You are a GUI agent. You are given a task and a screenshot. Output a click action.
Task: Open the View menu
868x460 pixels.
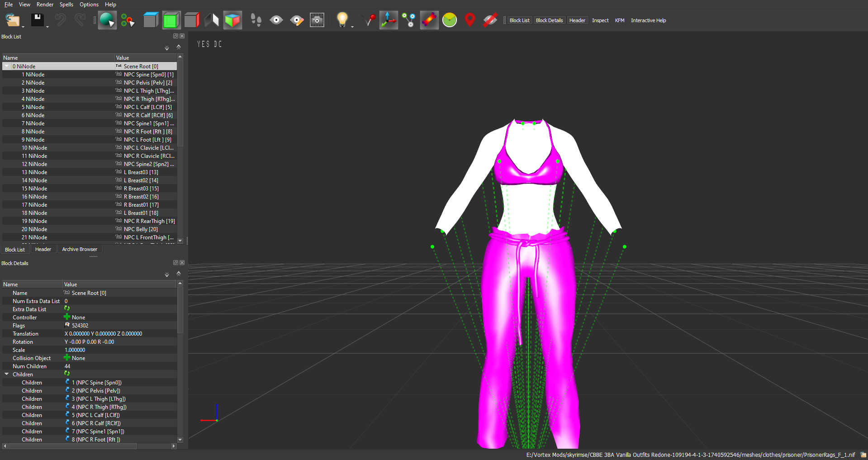tap(24, 5)
